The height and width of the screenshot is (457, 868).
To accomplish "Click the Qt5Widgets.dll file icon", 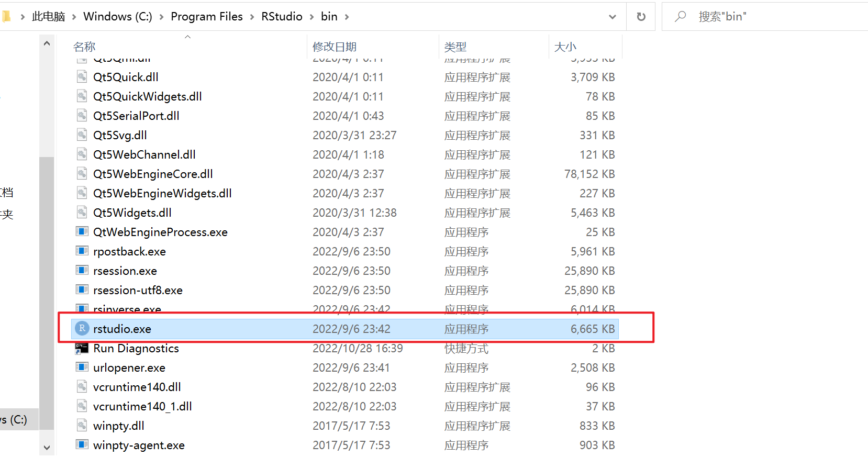I will (82, 213).
